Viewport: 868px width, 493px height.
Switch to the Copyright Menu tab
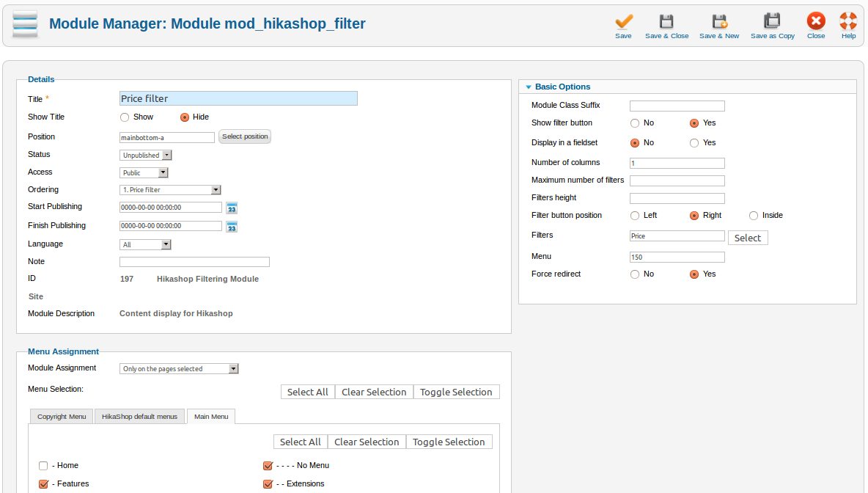[x=62, y=417]
